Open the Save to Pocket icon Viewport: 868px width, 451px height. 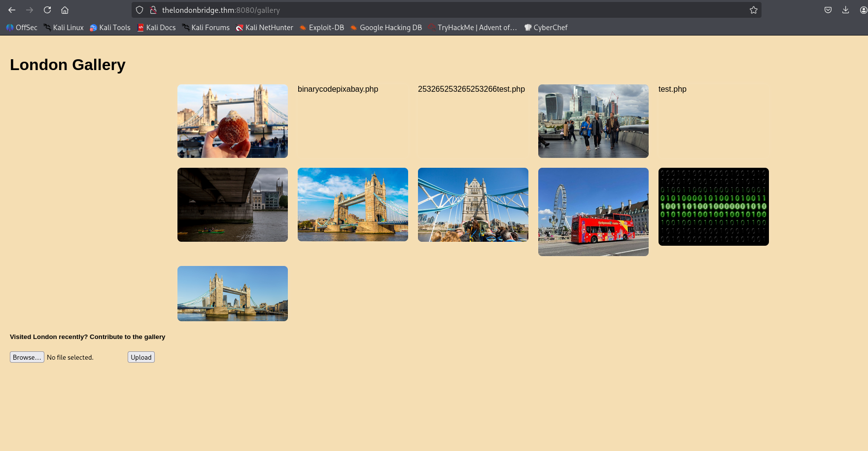tap(828, 10)
